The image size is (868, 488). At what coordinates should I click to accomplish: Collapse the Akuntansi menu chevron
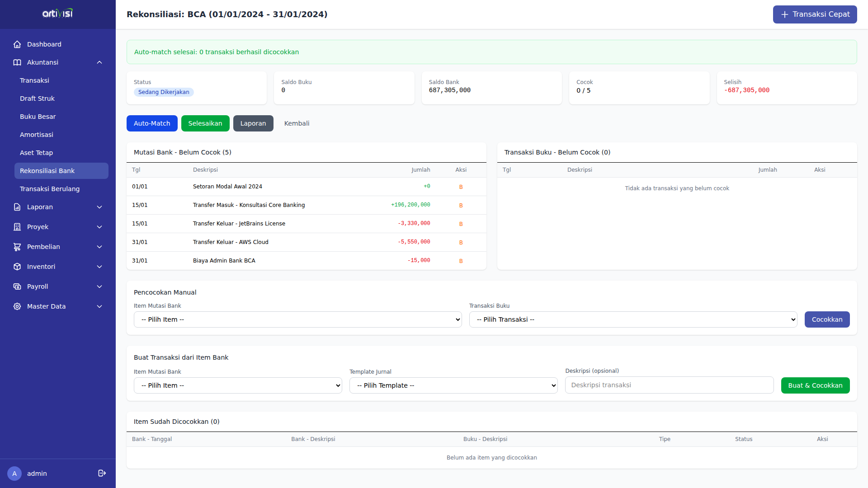click(99, 62)
